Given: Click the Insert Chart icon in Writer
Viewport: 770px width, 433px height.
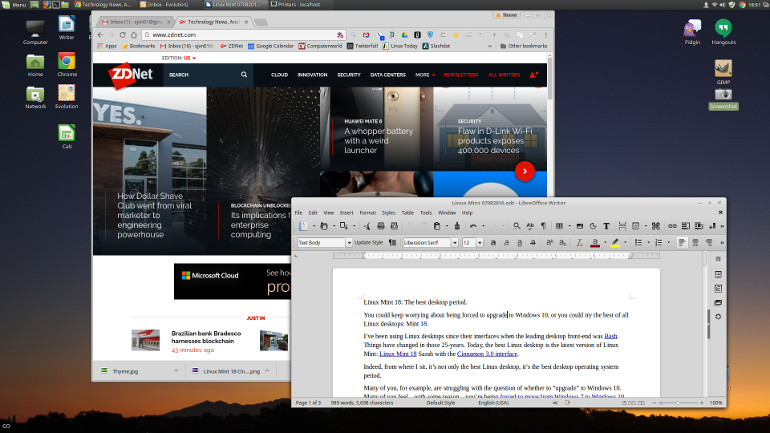Looking at the screenshot, I should pos(593,226).
